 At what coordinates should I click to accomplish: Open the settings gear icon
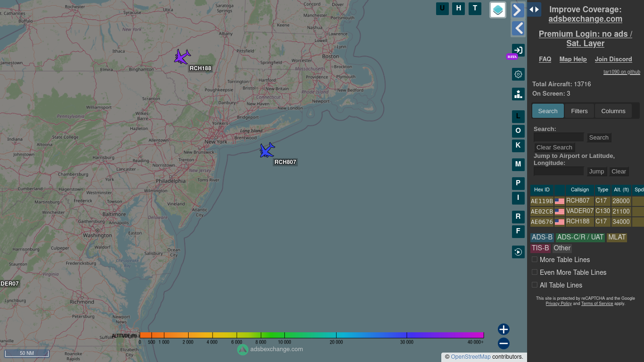(x=518, y=74)
